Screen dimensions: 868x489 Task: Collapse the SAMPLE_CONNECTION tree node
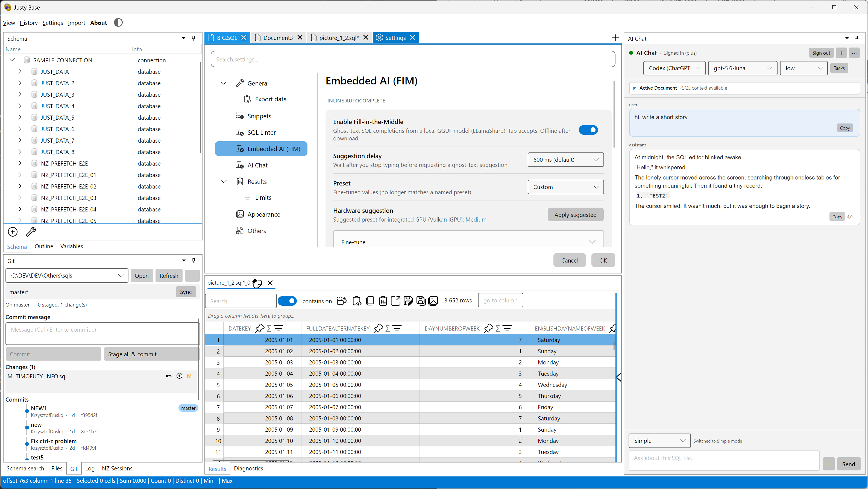[x=13, y=60]
